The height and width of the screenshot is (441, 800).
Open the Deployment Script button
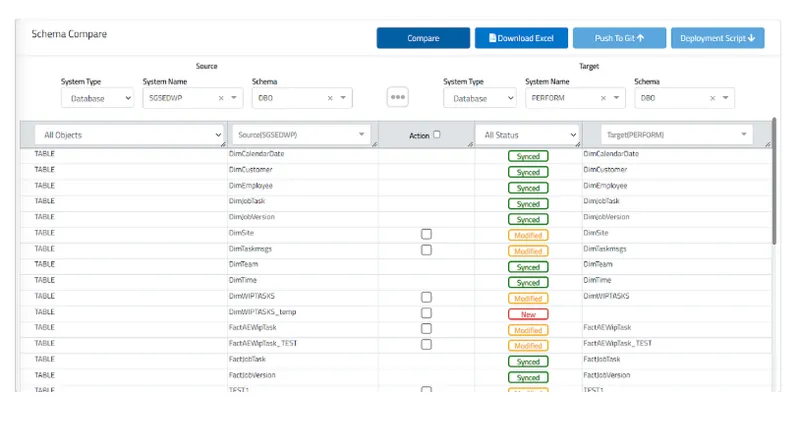coord(717,38)
